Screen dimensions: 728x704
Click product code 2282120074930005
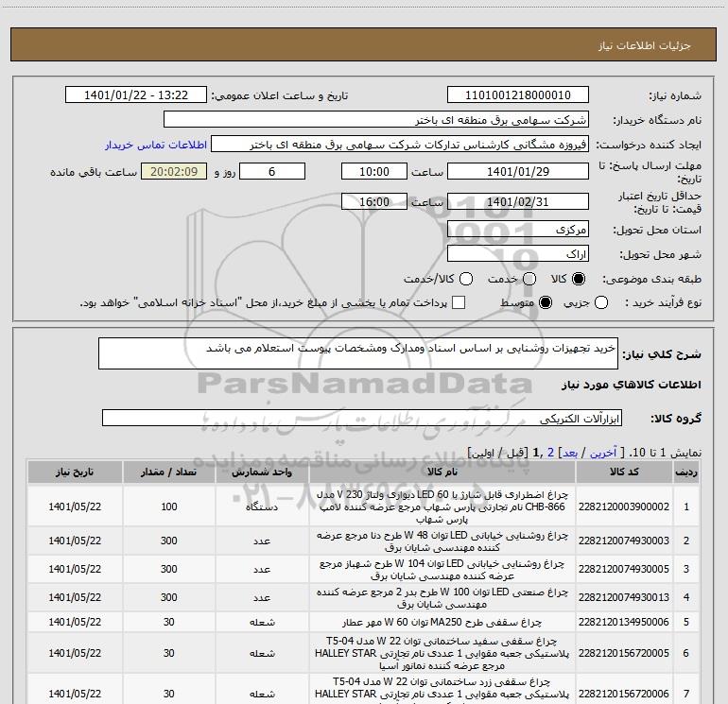coord(624,569)
